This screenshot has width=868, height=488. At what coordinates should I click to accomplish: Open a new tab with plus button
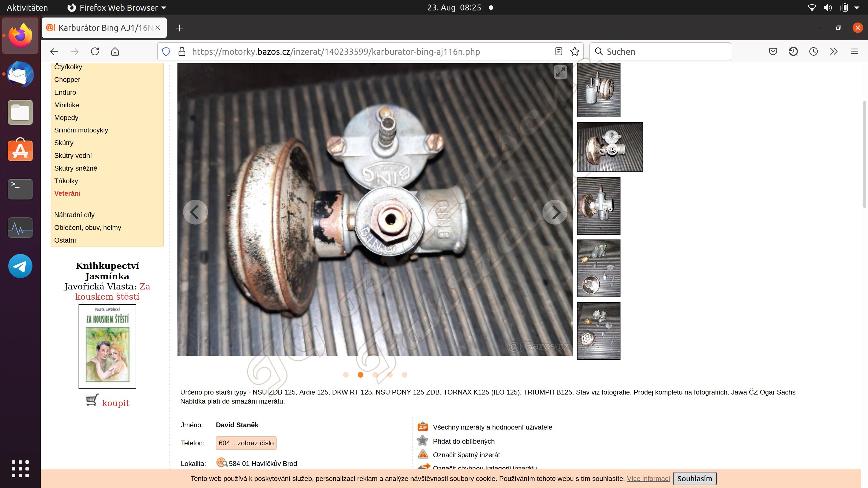(179, 28)
